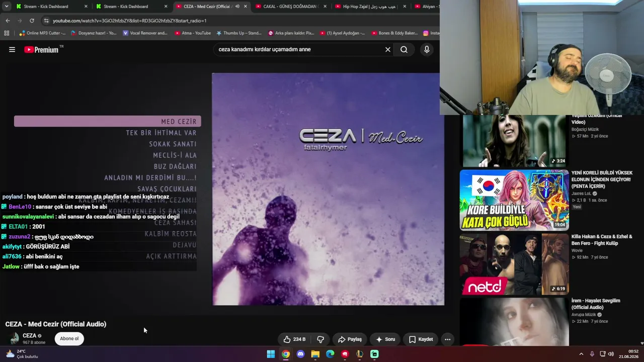The width and height of the screenshot is (644, 362).
Task: Open the Vocal Remover bookmark
Action: (145, 33)
